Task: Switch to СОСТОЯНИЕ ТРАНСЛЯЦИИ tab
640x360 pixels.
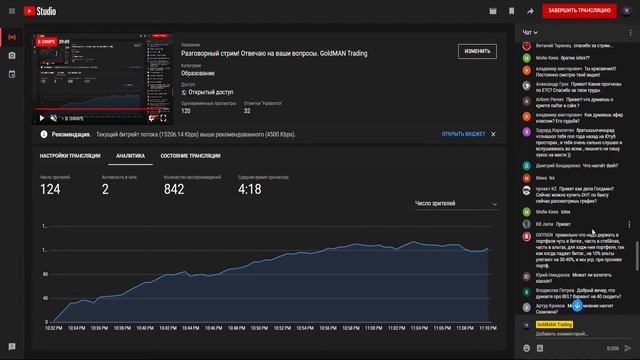Action: point(190,156)
